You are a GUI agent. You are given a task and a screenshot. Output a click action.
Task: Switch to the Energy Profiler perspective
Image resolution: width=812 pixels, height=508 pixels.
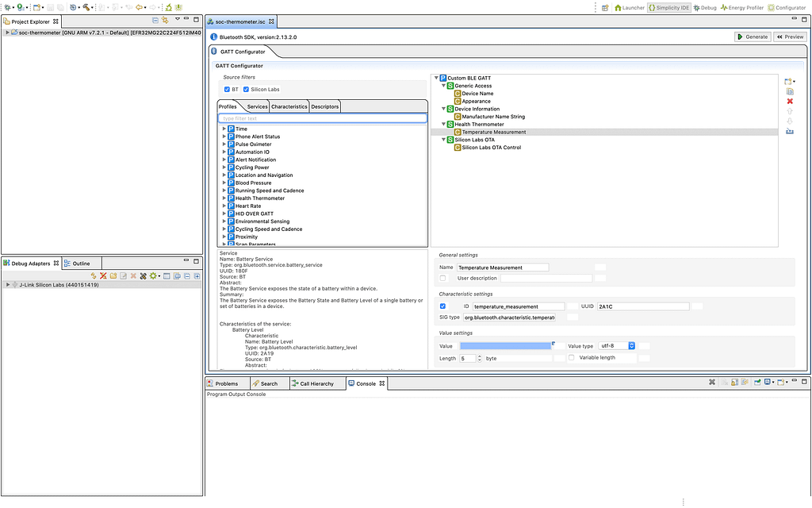[x=742, y=8]
